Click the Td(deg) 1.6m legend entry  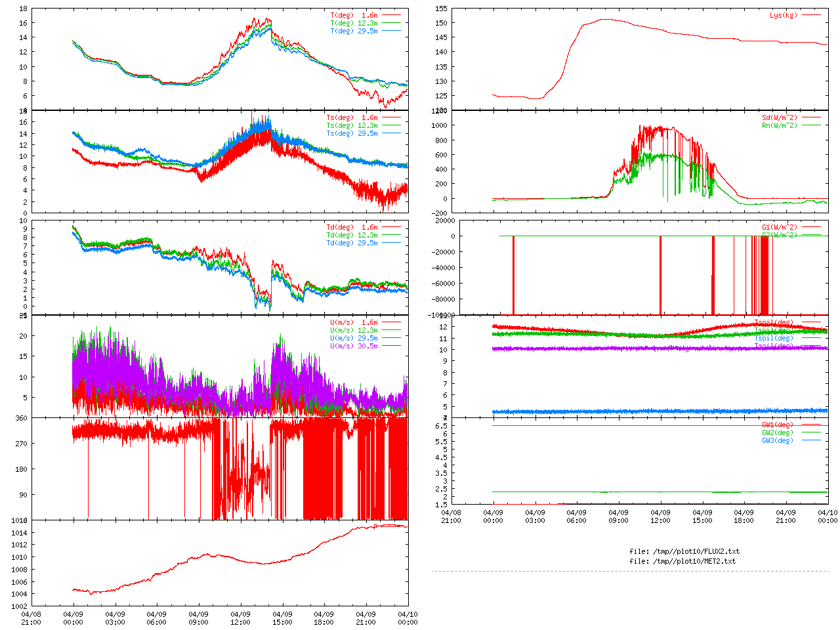[352, 227]
